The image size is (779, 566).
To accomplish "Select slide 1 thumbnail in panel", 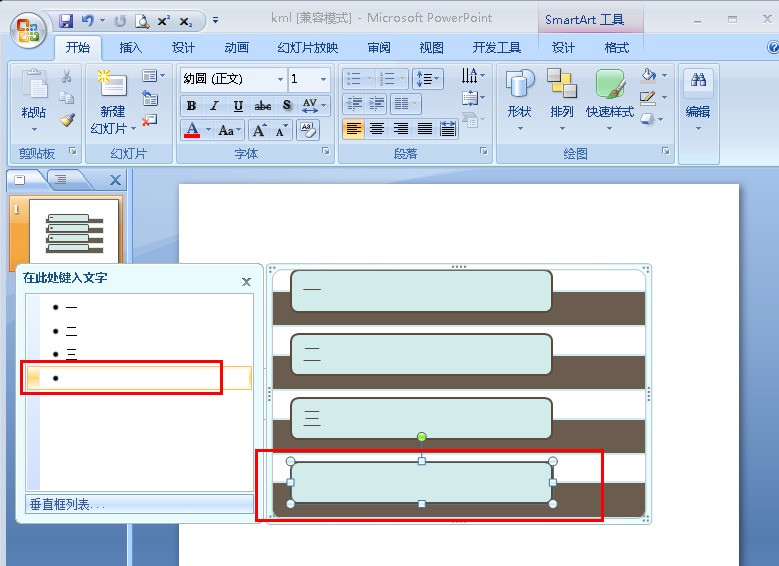I will [x=74, y=231].
